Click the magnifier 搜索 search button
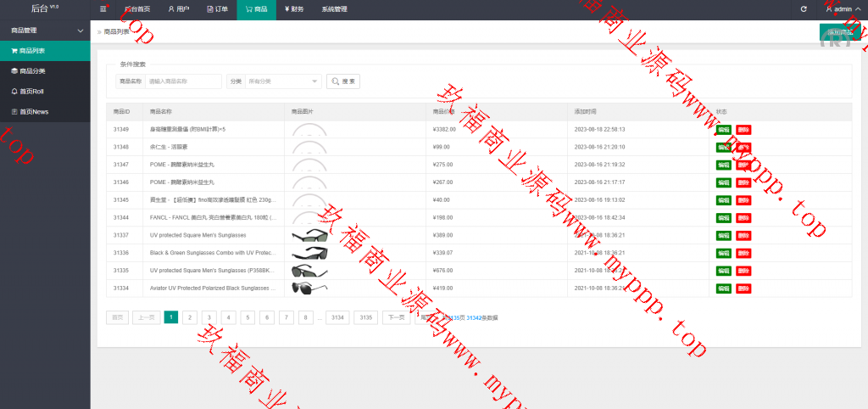This screenshot has width=868, height=409. [x=343, y=81]
